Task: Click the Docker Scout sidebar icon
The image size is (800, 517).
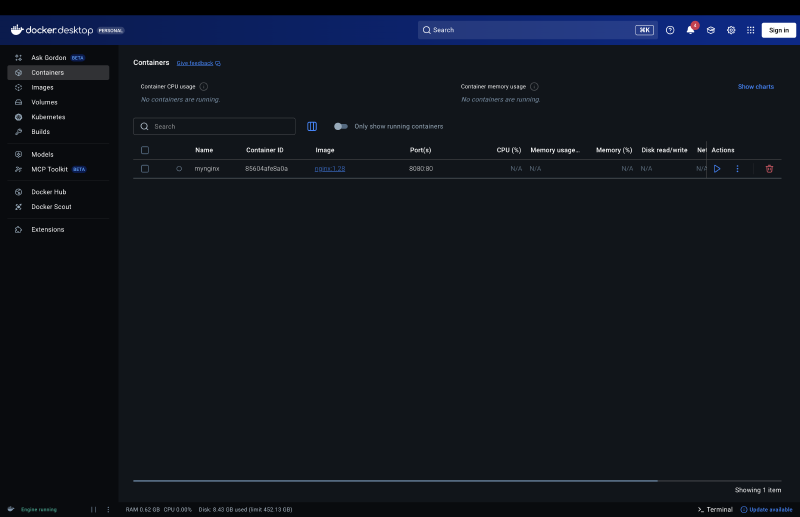Action: (18, 207)
